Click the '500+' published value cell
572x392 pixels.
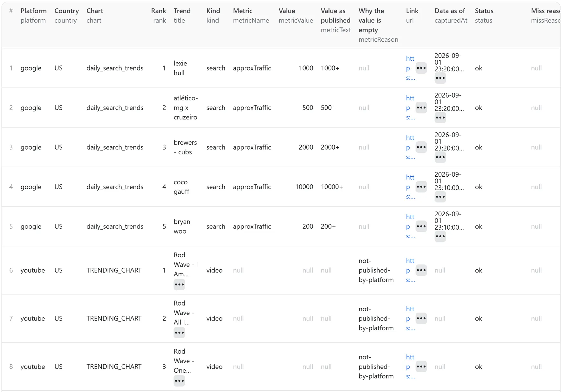(328, 108)
